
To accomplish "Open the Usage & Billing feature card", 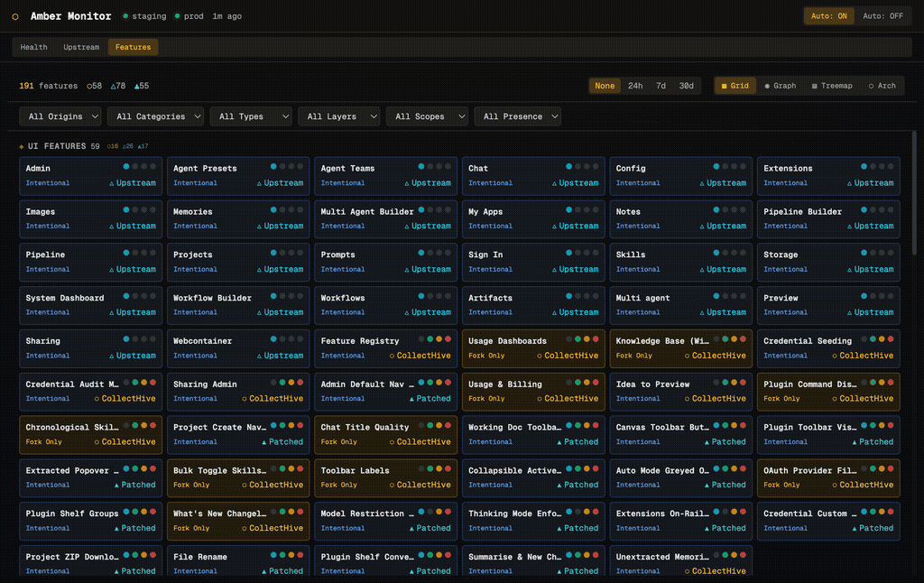I will (533, 392).
